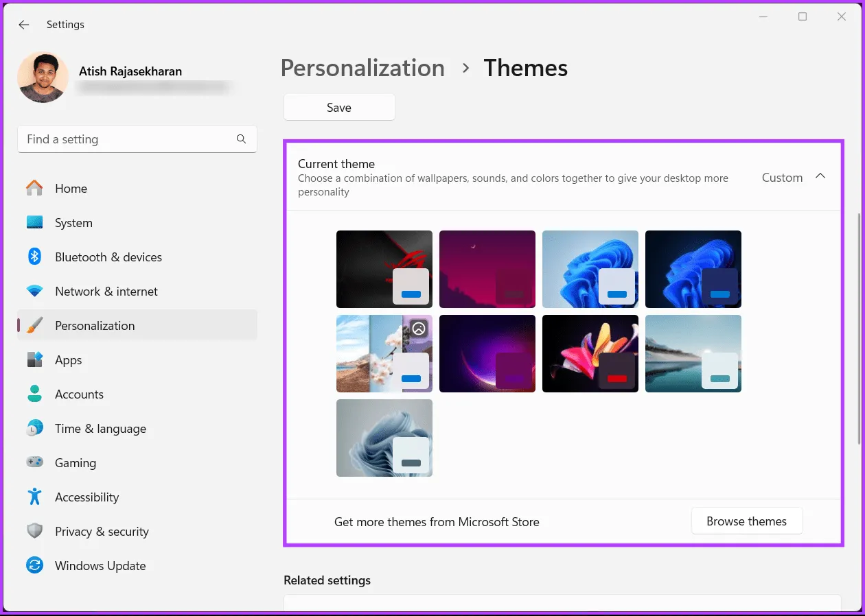Go to Time & language settings
The height and width of the screenshot is (616, 865).
pos(100,428)
